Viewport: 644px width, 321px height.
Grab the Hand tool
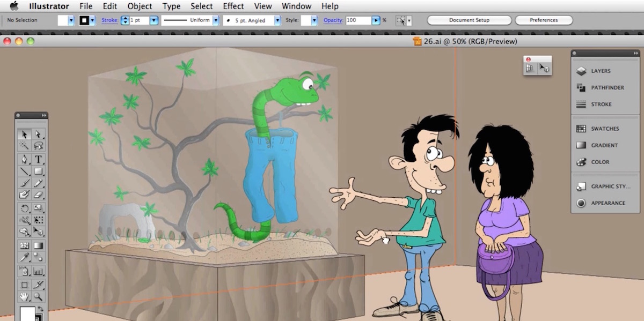pos(24,297)
